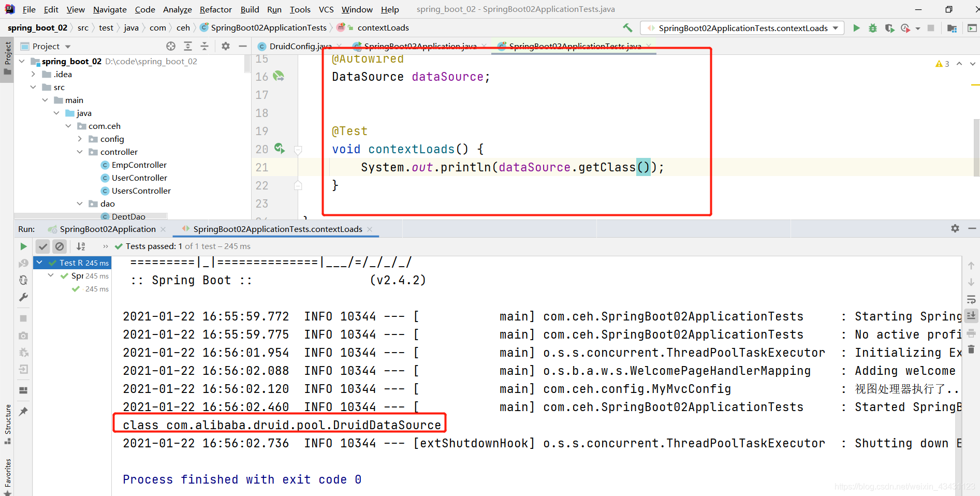The width and height of the screenshot is (980, 496).
Task: Select EmpController class in tree
Action: [x=139, y=165]
